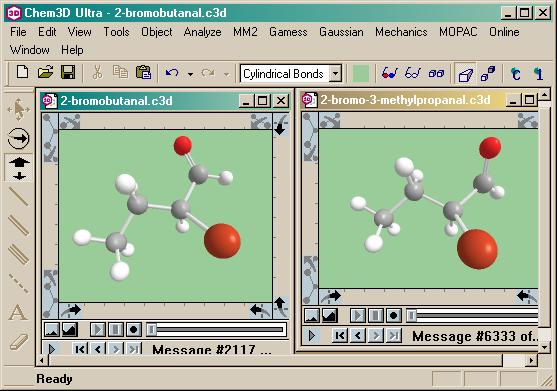Toggle red-blue stereo glasses view
557x391 pixels.
point(389,74)
